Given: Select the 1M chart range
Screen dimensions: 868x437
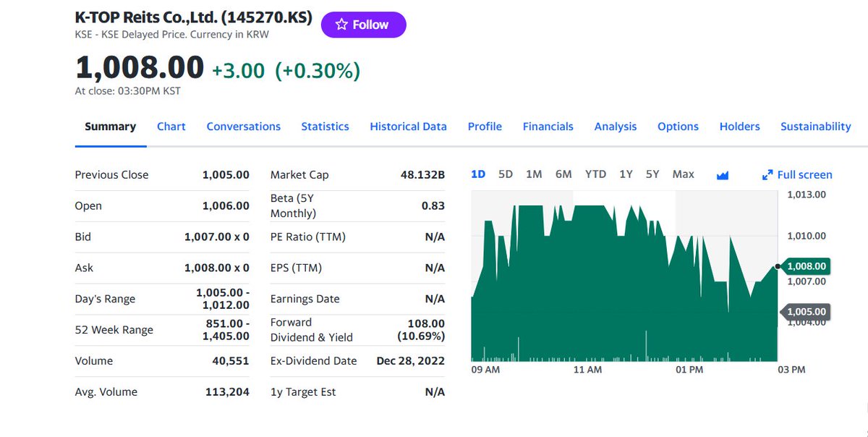Looking at the screenshot, I should pos(534,174).
